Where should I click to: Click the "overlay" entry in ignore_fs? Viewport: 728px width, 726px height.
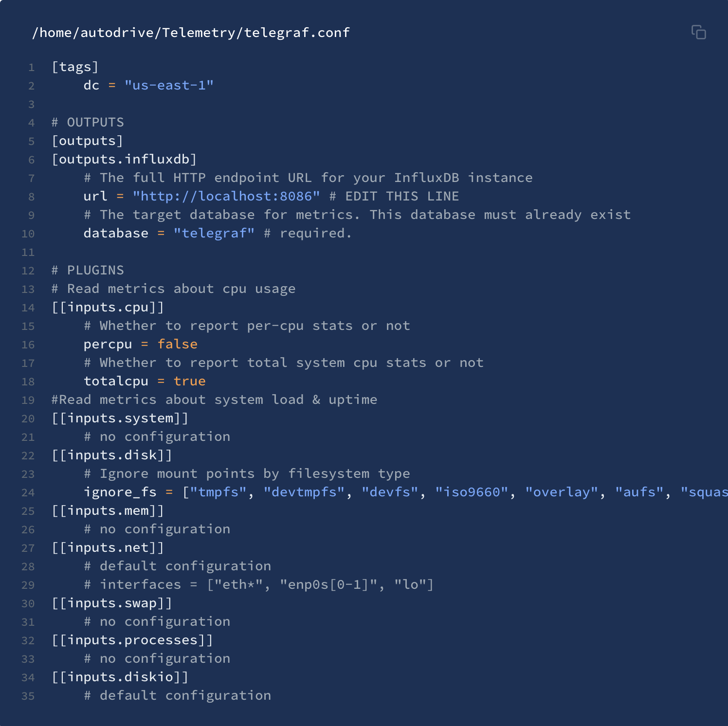point(561,492)
